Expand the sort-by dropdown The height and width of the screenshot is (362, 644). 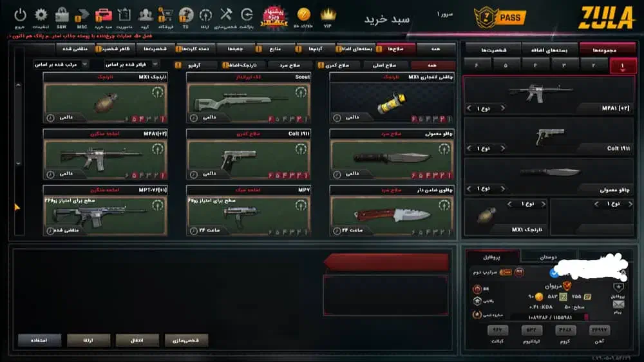tap(61, 64)
